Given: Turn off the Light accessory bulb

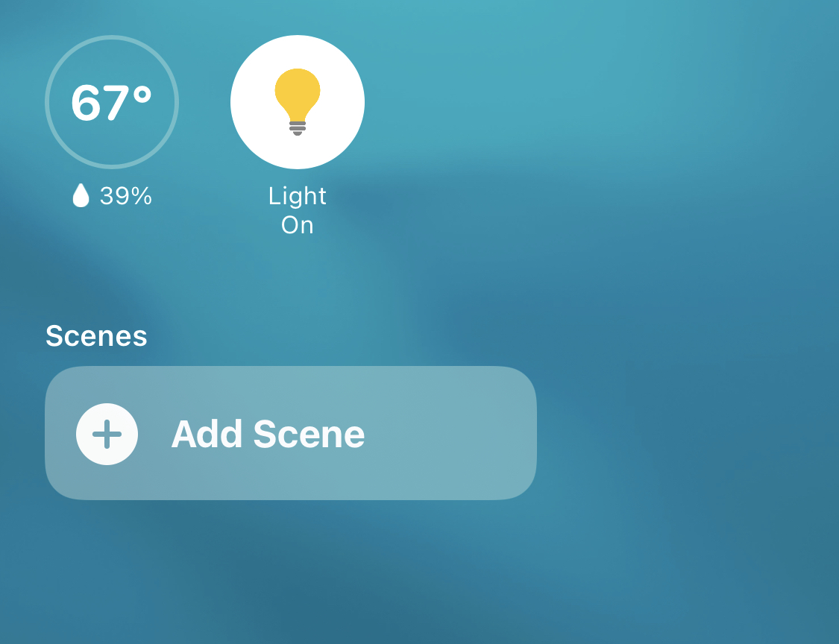Looking at the screenshot, I should point(298,102).
